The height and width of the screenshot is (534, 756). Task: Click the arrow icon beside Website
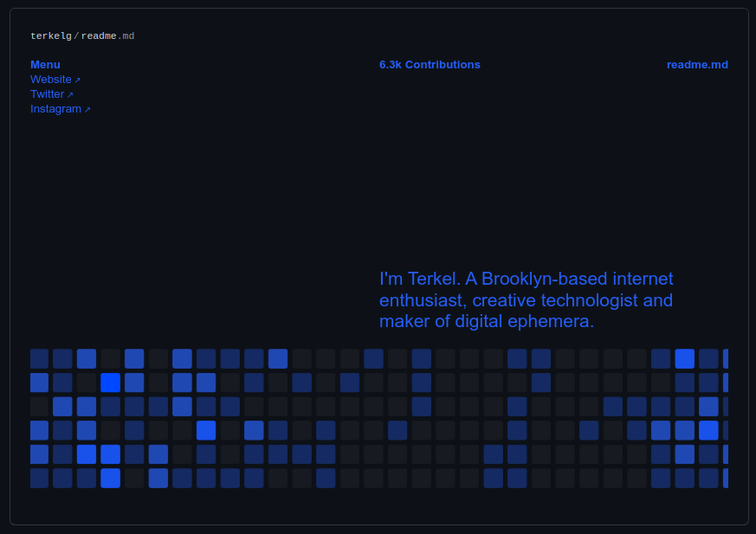(x=77, y=80)
